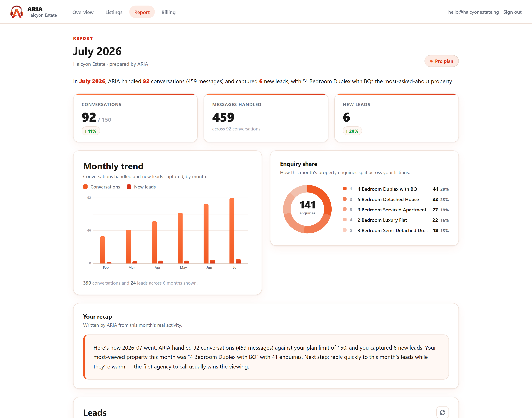
Task: Click the Jul new leads bar
Action: (x=238, y=261)
